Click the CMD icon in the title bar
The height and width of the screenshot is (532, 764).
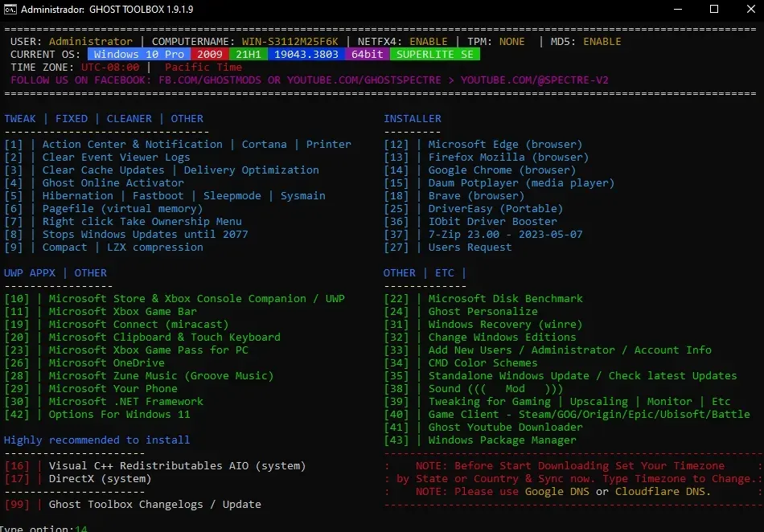pyautogui.click(x=10, y=10)
